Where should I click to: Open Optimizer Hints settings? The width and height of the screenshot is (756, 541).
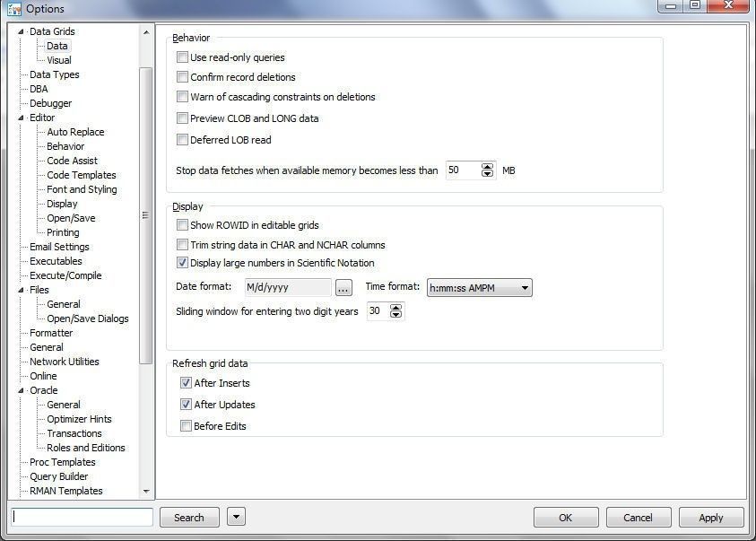tap(79, 419)
